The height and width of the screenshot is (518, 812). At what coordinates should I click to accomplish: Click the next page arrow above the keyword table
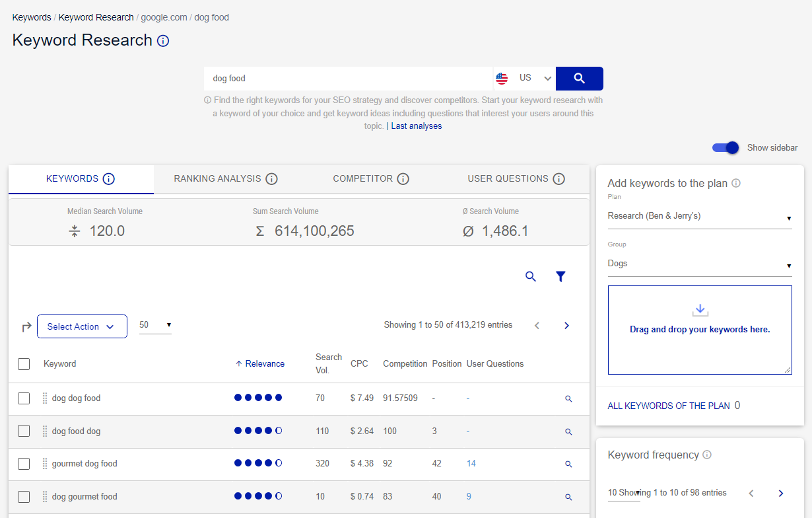(x=566, y=325)
